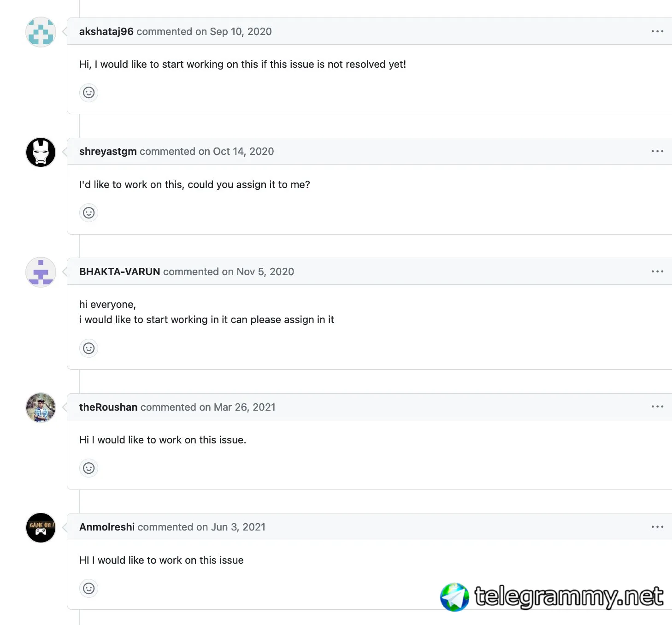Open options menu for shreyastgm's comment

coord(657,151)
